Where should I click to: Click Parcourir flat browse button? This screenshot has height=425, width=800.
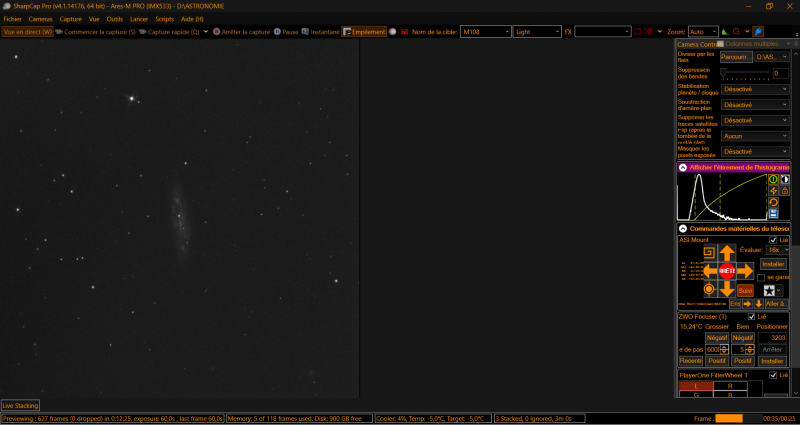[736, 57]
